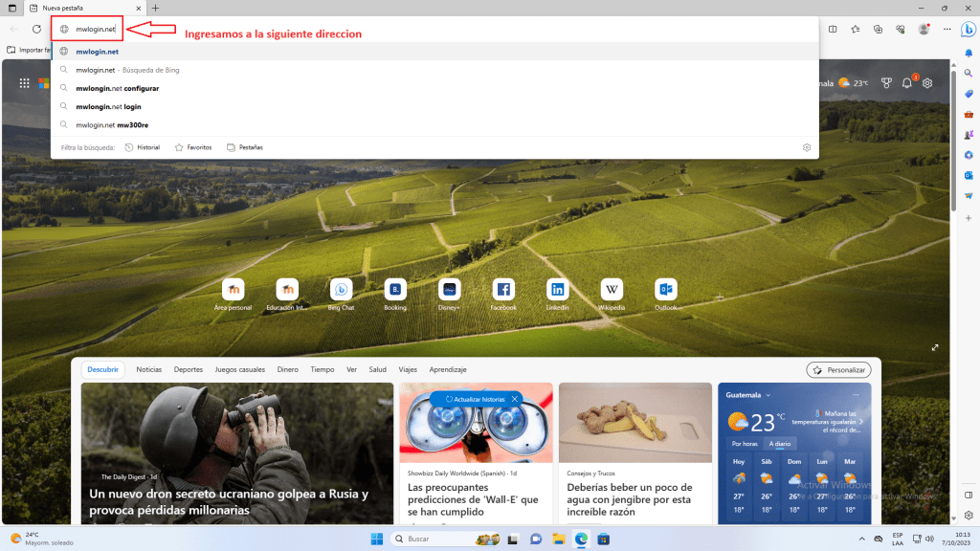Open the Bing Chat quick link

341,289
